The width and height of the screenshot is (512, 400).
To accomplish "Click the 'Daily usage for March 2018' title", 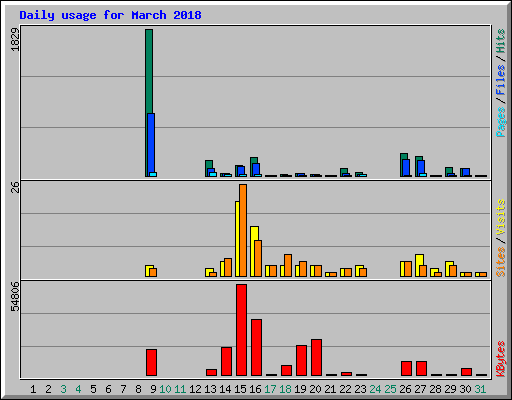I will pos(110,15).
